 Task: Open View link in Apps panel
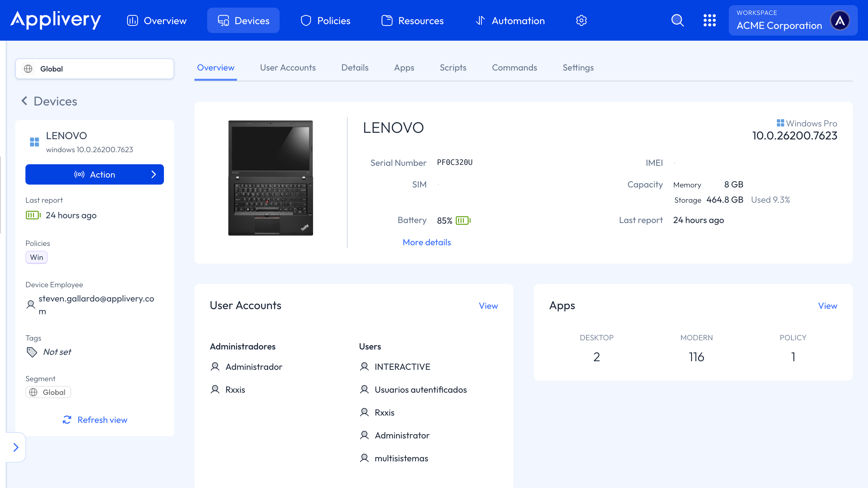coord(828,306)
